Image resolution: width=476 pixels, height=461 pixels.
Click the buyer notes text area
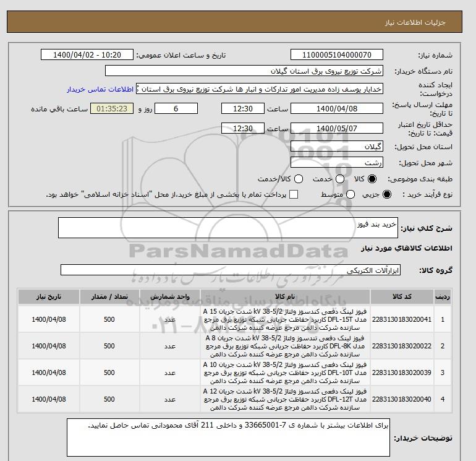[x=228, y=437]
